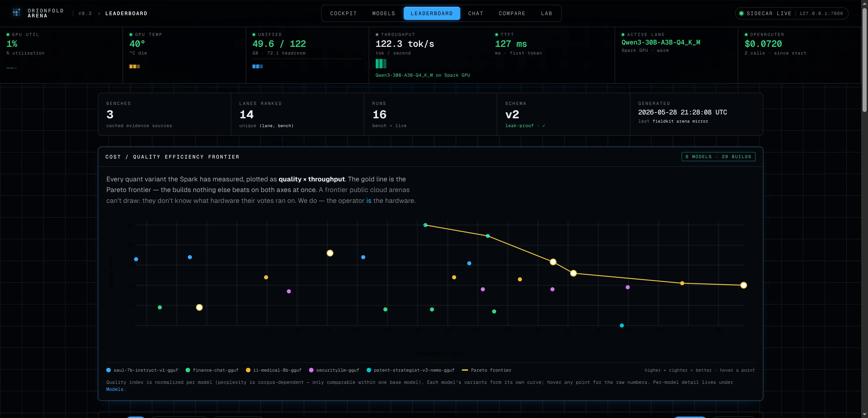Click the finance-chat-gguf legend label
868x418 pixels.
point(215,370)
